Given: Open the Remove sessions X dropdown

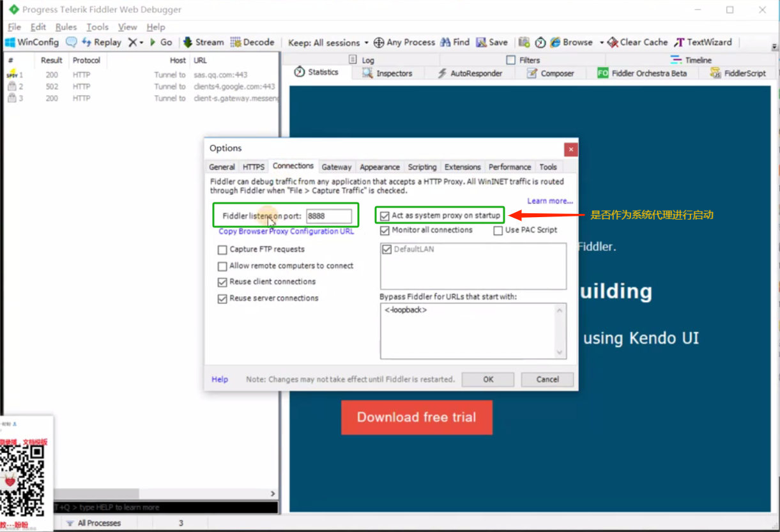Looking at the screenshot, I should (135, 42).
